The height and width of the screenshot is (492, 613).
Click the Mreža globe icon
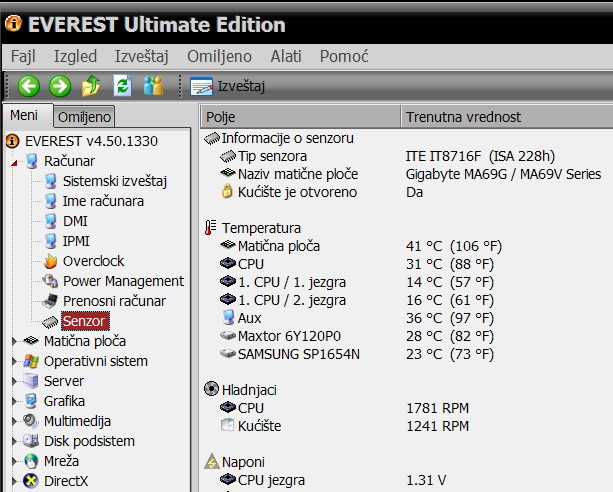pyautogui.click(x=31, y=461)
